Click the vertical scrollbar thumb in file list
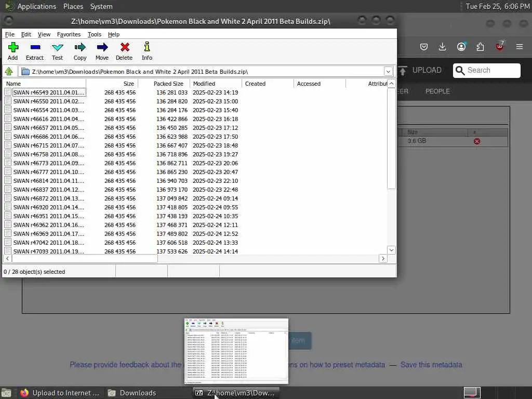The image size is (532, 399). click(391, 138)
